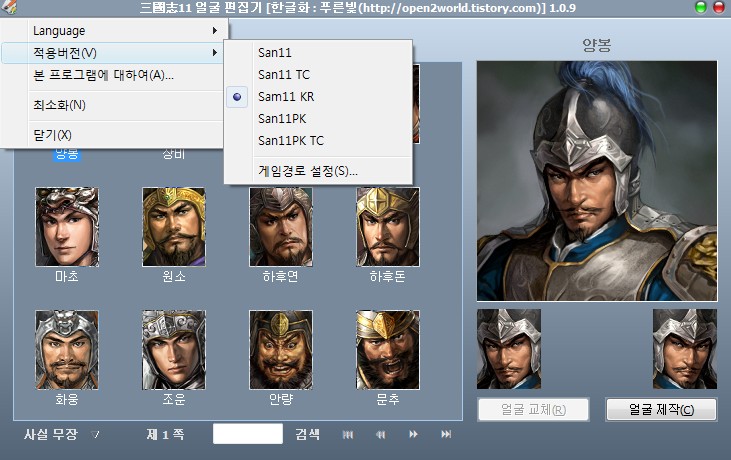
Task: Click the right small face preview
Action: coord(685,349)
